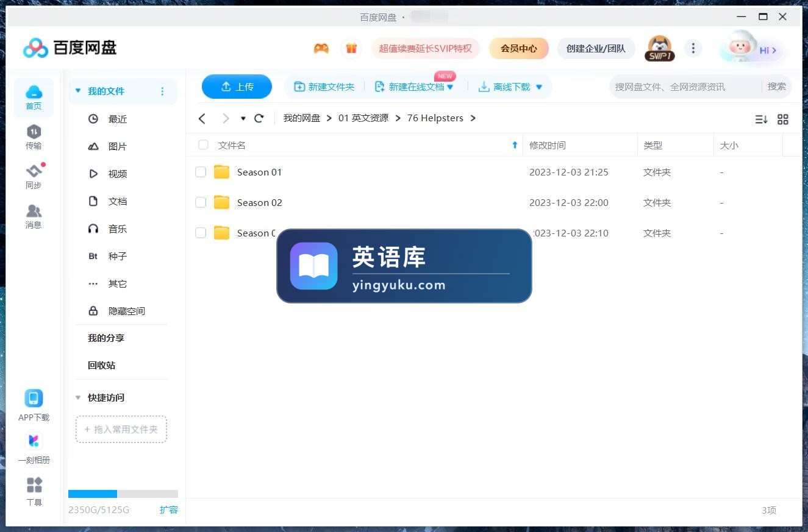The image size is (808, 532).
Task: Go to 我的网盘 breadcrumb
Action: 302,118
